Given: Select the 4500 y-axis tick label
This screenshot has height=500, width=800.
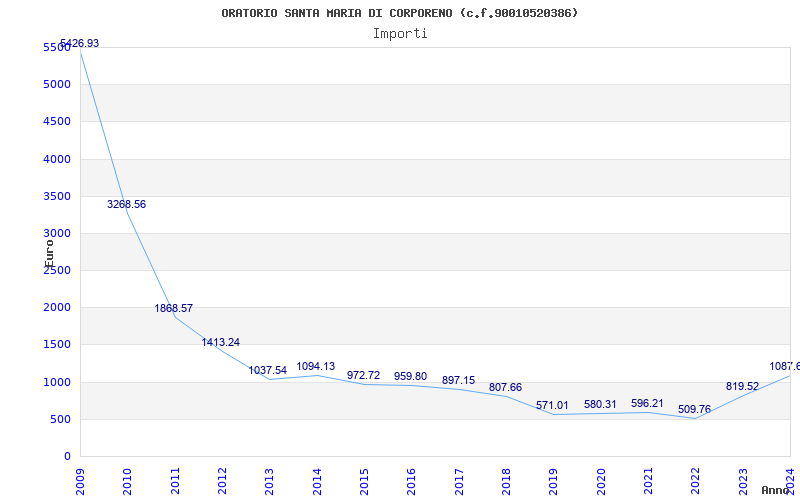Looking at the screenshot, I should [x=57, y=121].
